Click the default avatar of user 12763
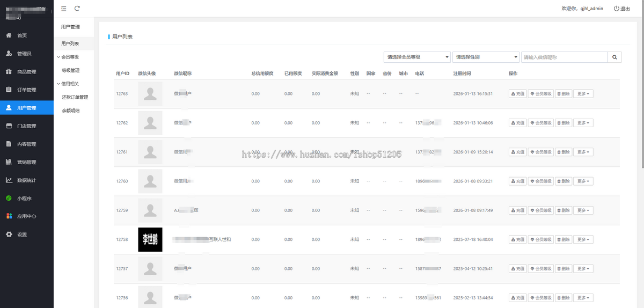This screenshot has height=308, width=644. 150,94
